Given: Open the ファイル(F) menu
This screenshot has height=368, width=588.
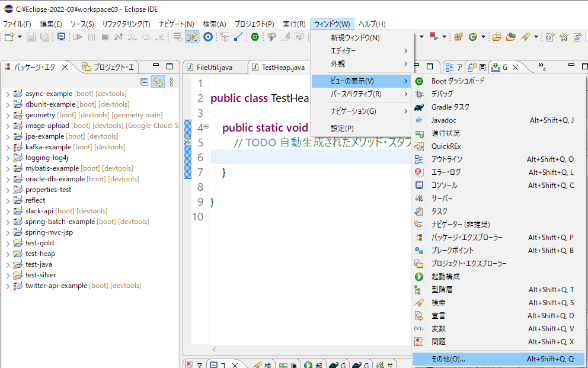Looking at the screenshot, I should [17, 24].
